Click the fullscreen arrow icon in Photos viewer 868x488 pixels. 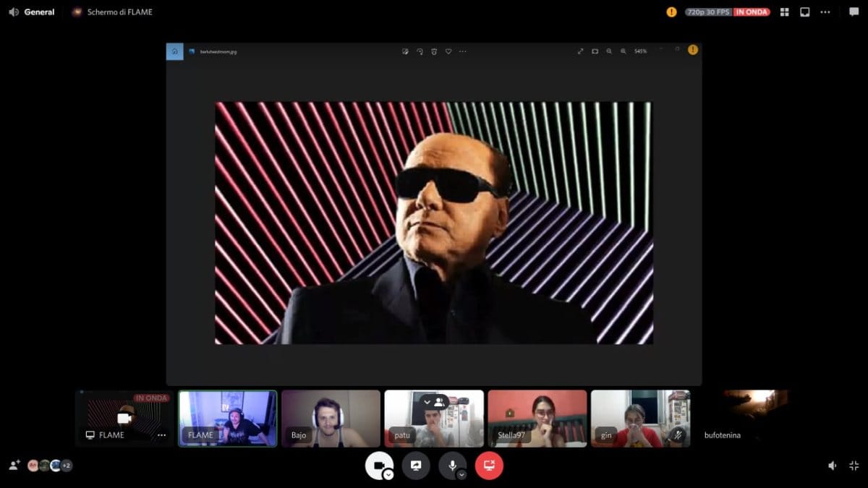(580, 51)
